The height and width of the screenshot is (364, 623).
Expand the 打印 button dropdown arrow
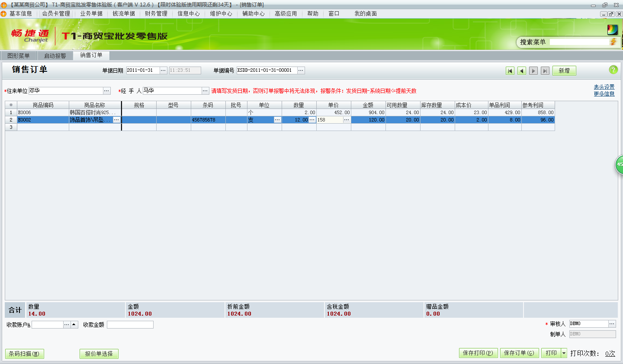[x=564, y=353]
